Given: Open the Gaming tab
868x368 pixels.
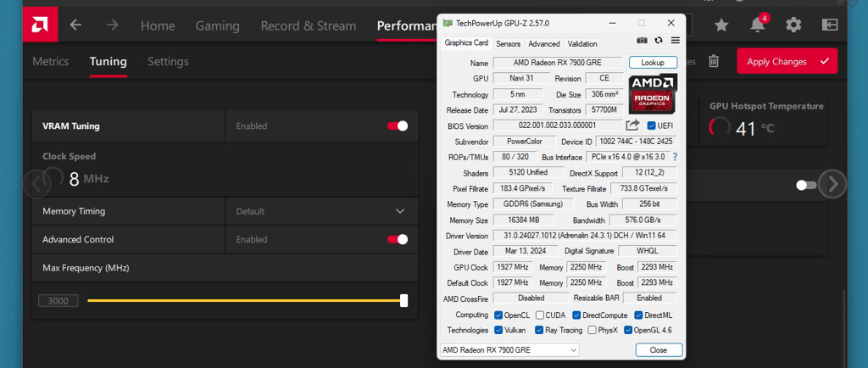Looking at the screenshot, I should [x=218, y=25].
